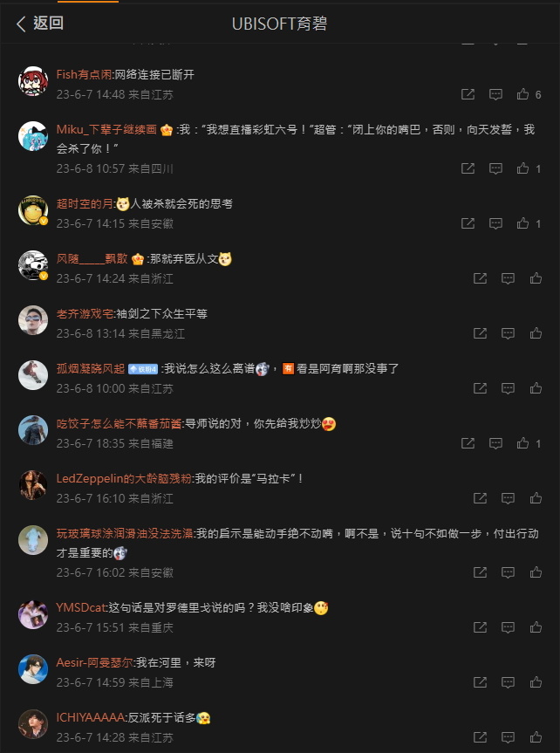Image resolution: width=560 pixels, height=753 pixels.
Task: View Miku_下辈子继续画's avatar
Action: 32,136
